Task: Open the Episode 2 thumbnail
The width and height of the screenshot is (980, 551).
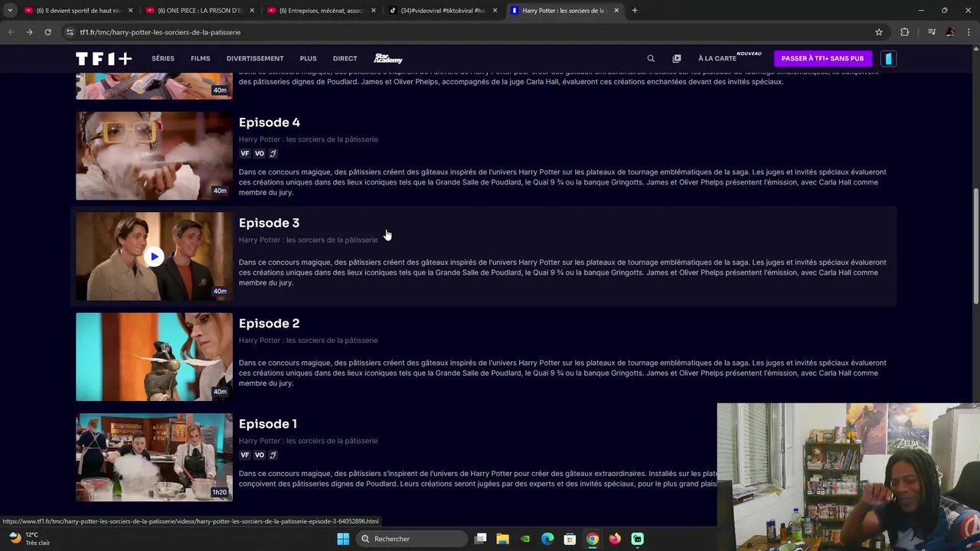Action: 154,357
